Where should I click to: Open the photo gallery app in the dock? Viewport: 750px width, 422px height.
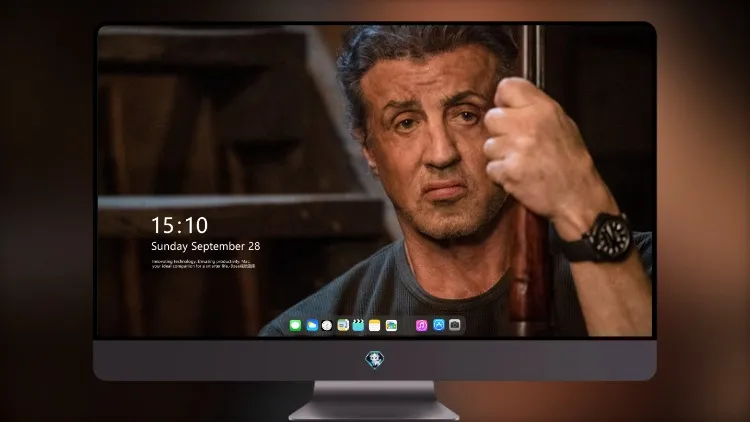(x=391, y=325)
